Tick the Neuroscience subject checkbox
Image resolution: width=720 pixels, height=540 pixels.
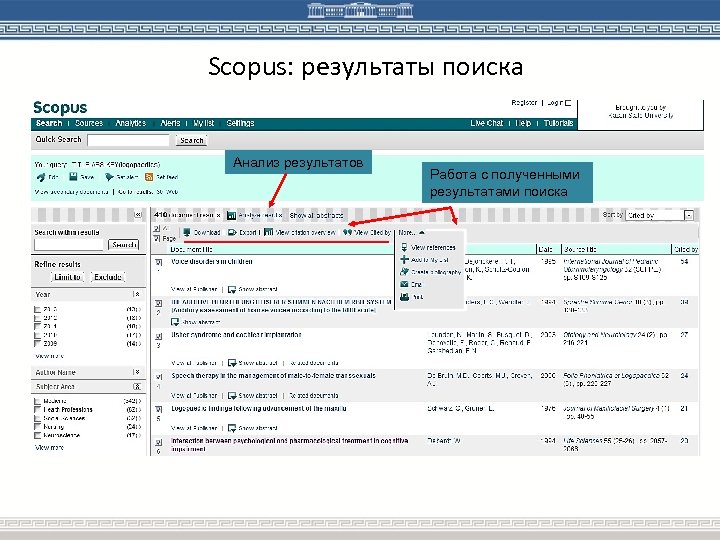coord(38,435)
